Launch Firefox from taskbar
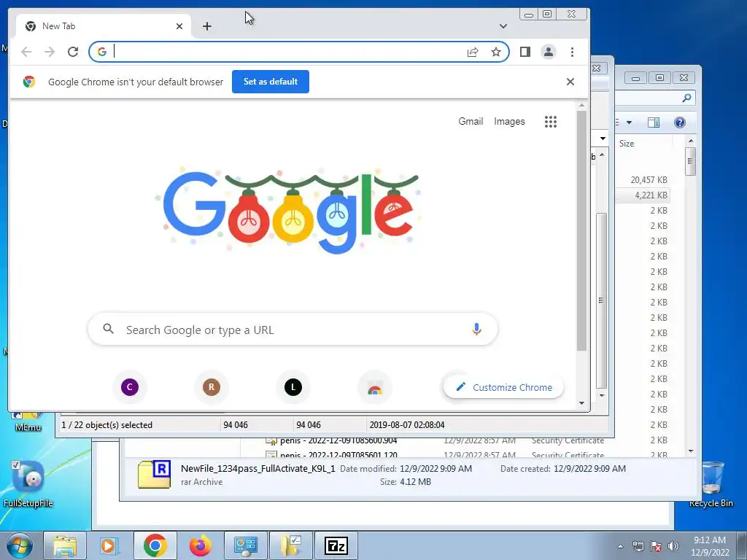 pyautogui.click(x=200, y=545)
